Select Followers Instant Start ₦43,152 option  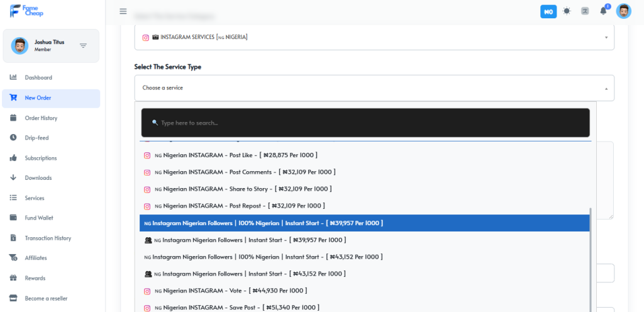click(365, 274)
